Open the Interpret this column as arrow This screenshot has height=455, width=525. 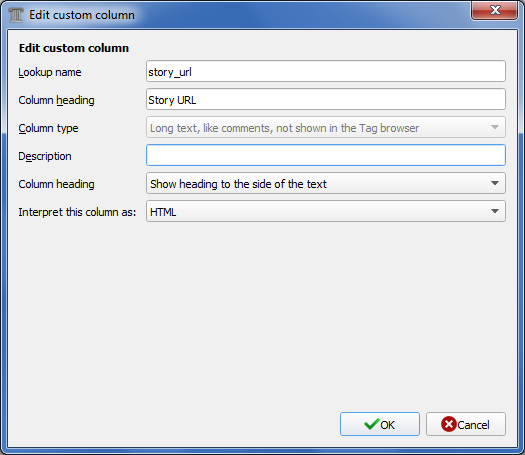click(x=495, y=211)
